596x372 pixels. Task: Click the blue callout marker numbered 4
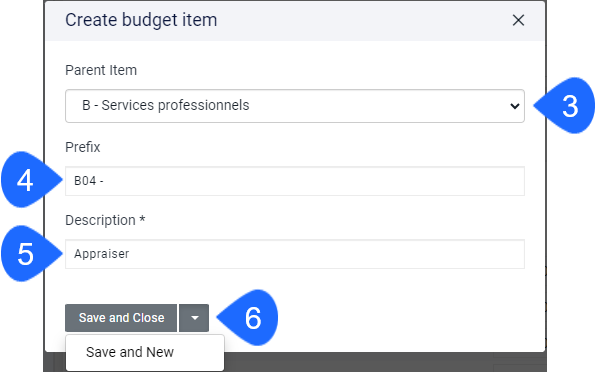pyautogui.click(x=30, y=180)
